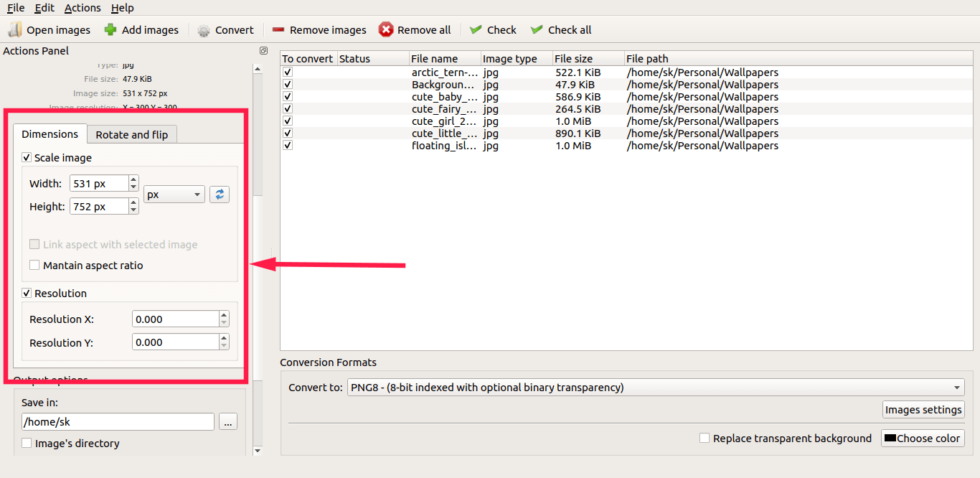Screen dimensions: 980x478
Task: Click the 890.1 KiB file size cell
Action: point(578,133)
